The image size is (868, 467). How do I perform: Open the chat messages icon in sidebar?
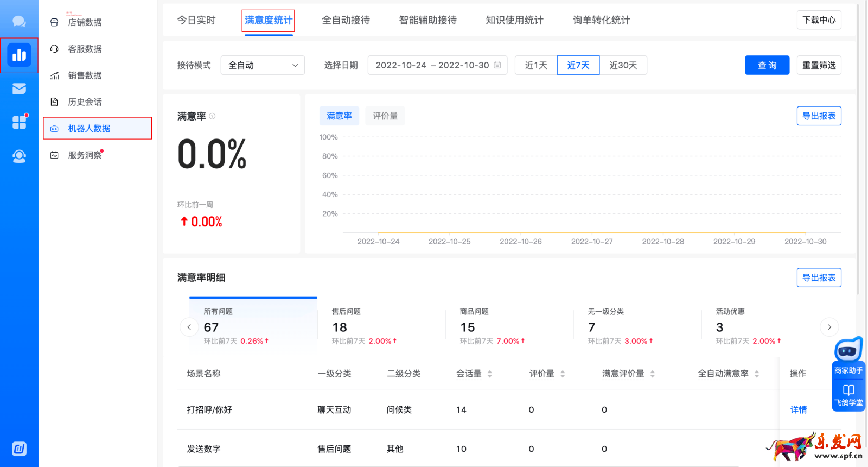tap(19, 22)
